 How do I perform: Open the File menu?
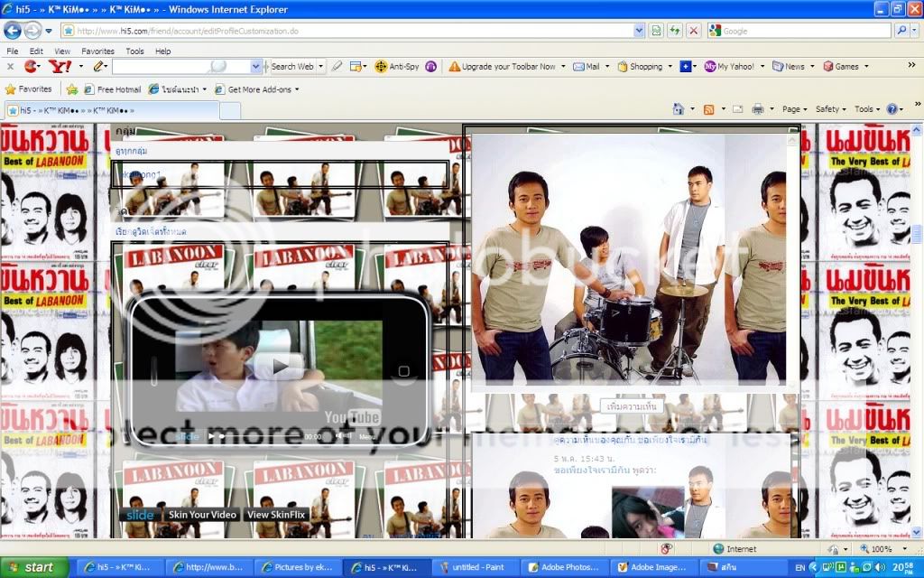(13, 51)
